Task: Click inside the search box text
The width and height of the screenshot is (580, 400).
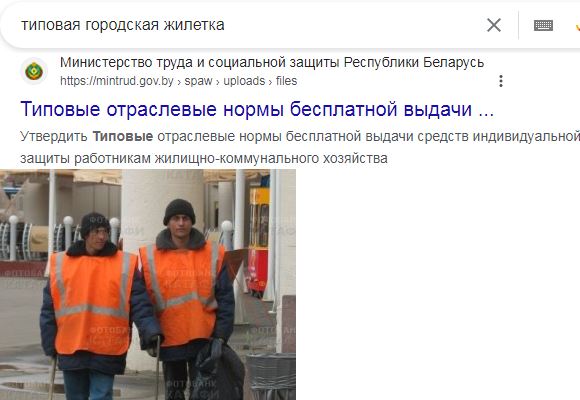Action: 123,25
